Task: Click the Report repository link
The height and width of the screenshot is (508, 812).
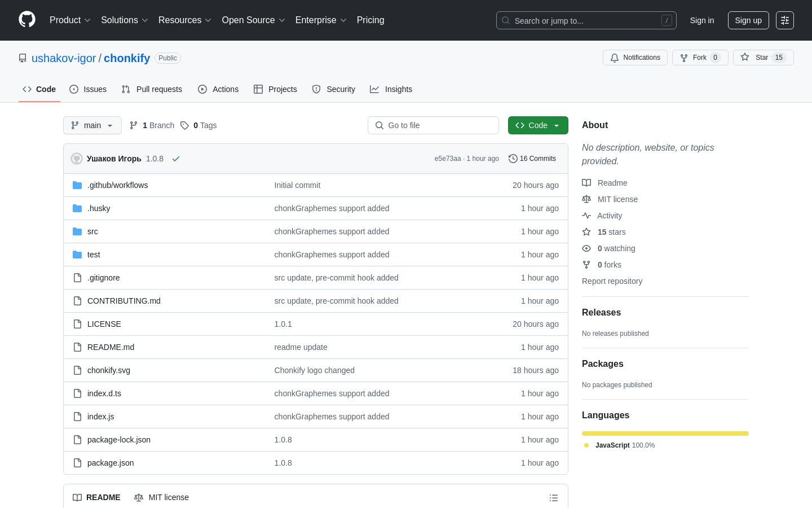Action: (612, 281)
